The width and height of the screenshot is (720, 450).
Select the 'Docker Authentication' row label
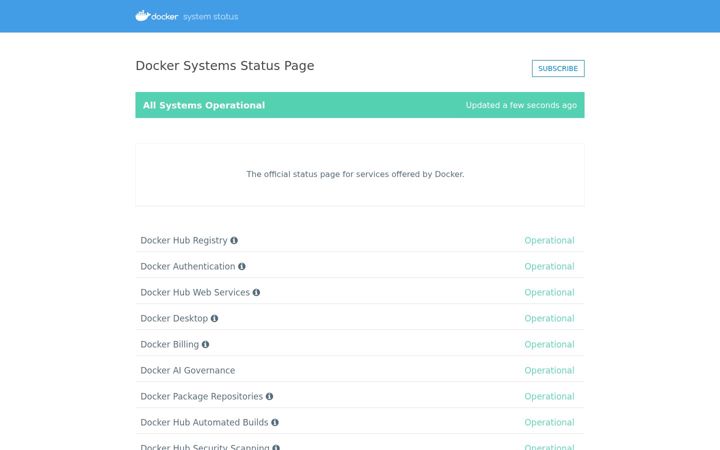click(188, 266)
